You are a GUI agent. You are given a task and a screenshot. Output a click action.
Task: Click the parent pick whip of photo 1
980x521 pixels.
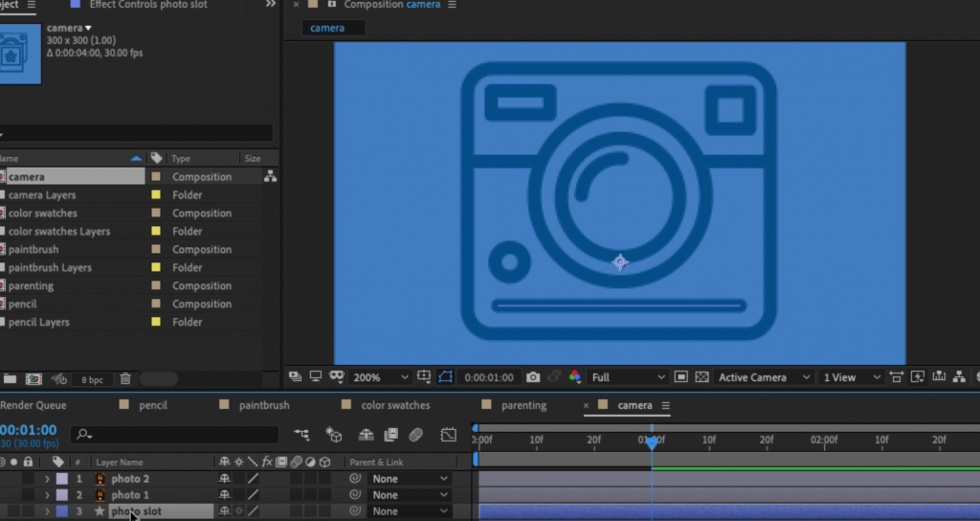coord(355,495)
